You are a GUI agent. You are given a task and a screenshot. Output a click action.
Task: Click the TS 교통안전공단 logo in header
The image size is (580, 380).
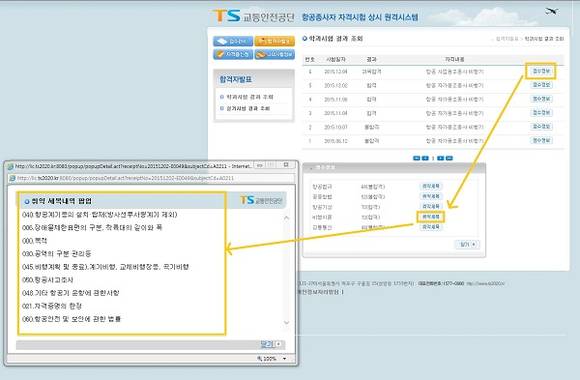(x=253, y=16)
